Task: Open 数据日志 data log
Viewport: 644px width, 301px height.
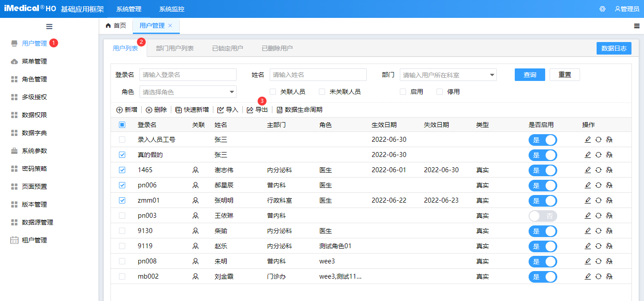Action: [614, 48]
